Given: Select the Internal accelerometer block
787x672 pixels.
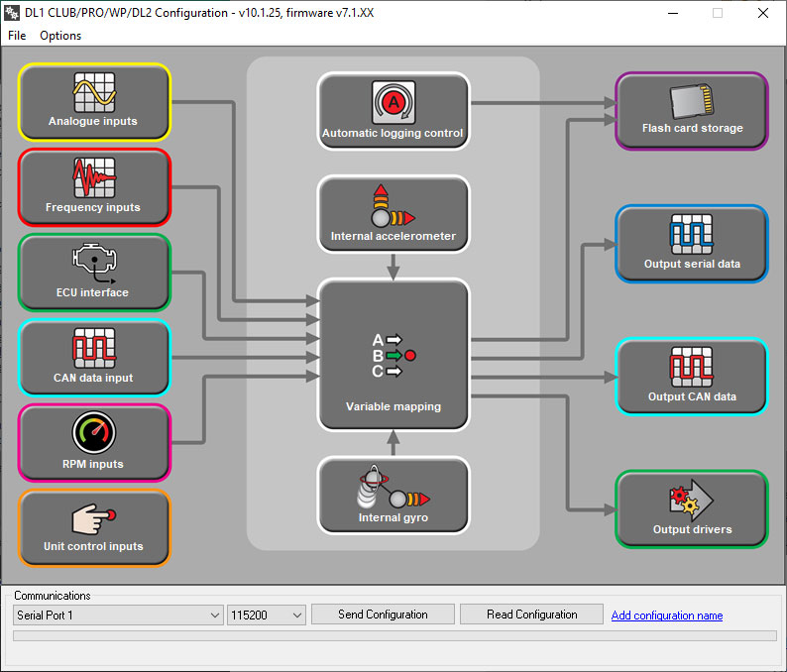Looking at the screenshot, I should (x=393, y=214).
